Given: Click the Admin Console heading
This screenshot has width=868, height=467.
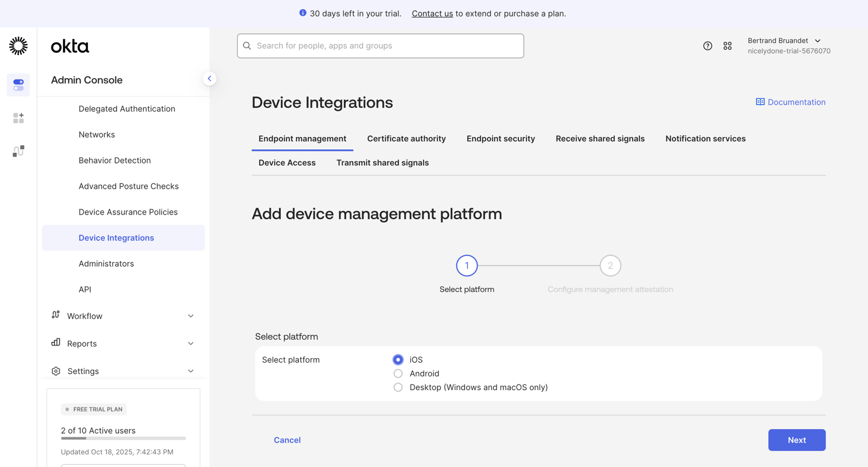Looking at the screenshot, I should [x=87, y=80].
